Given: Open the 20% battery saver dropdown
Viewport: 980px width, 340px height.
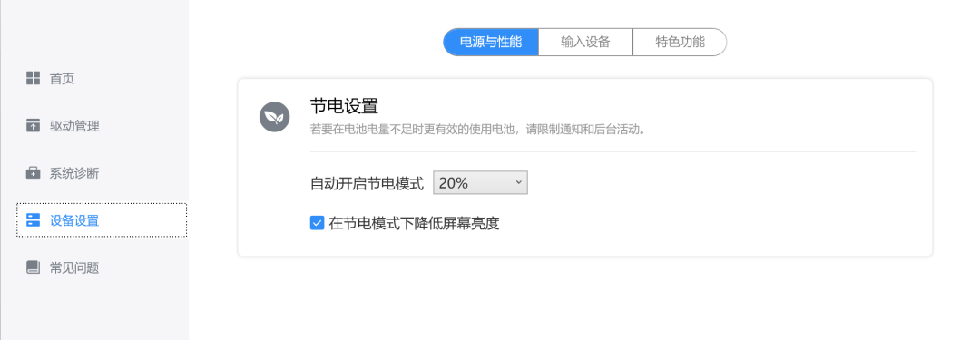Looking at the screenshot, I should 480,182.
